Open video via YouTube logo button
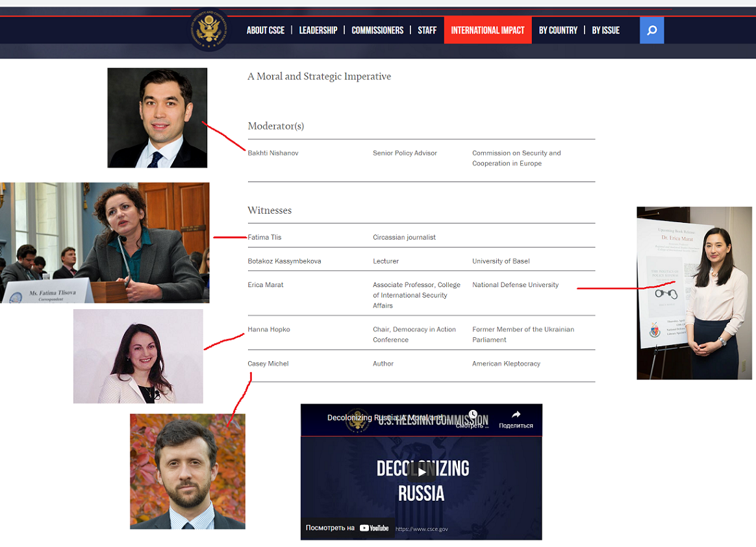The height and width of the screenshot is (547, 756). click(x=374, y=528)
